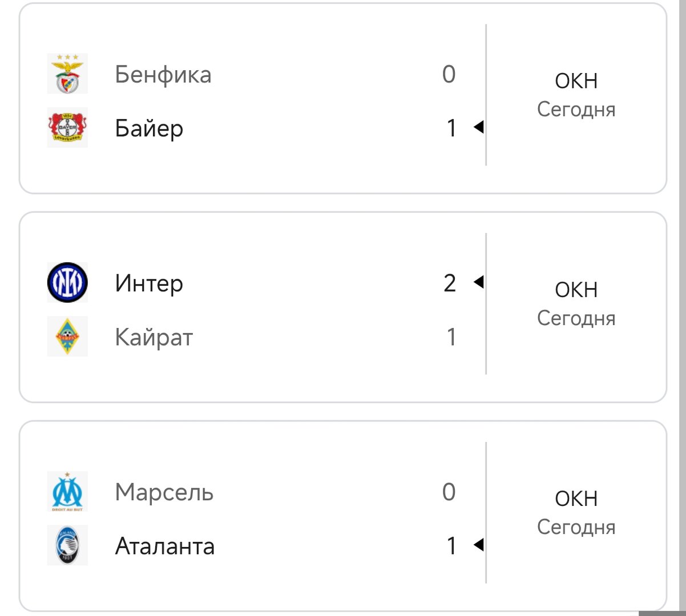Click Сегодня label in Marseille–Atalanta card
686x616 pixels.
(576, 527)
